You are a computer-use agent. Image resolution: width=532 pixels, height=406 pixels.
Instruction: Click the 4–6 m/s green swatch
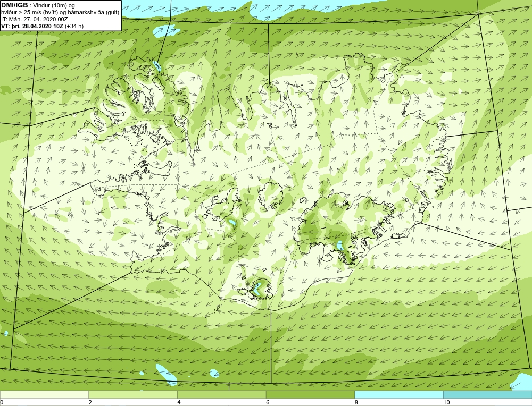(x=221, y=394)
